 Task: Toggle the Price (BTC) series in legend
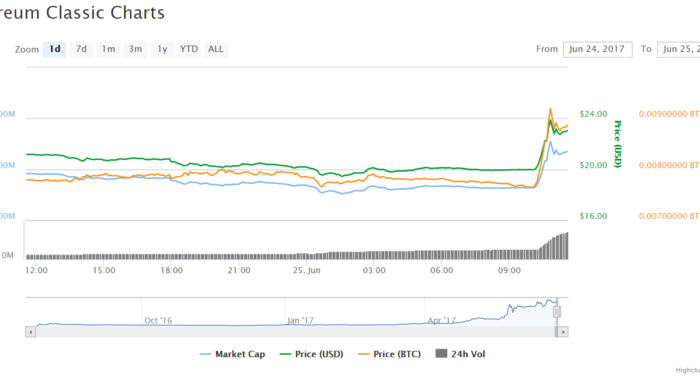[389, 354]
